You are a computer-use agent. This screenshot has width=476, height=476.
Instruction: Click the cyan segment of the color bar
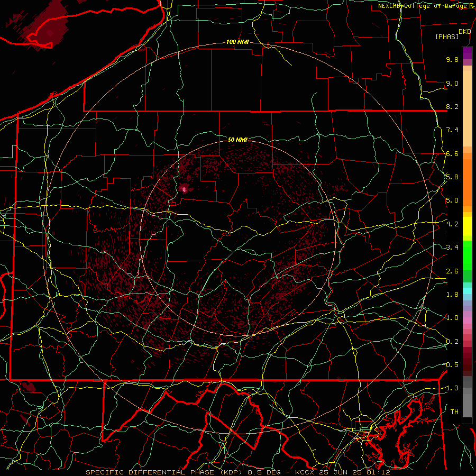467,291
